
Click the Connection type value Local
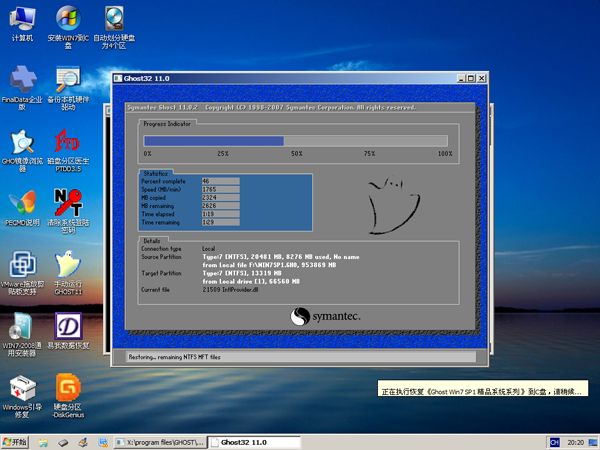point(209,249)
